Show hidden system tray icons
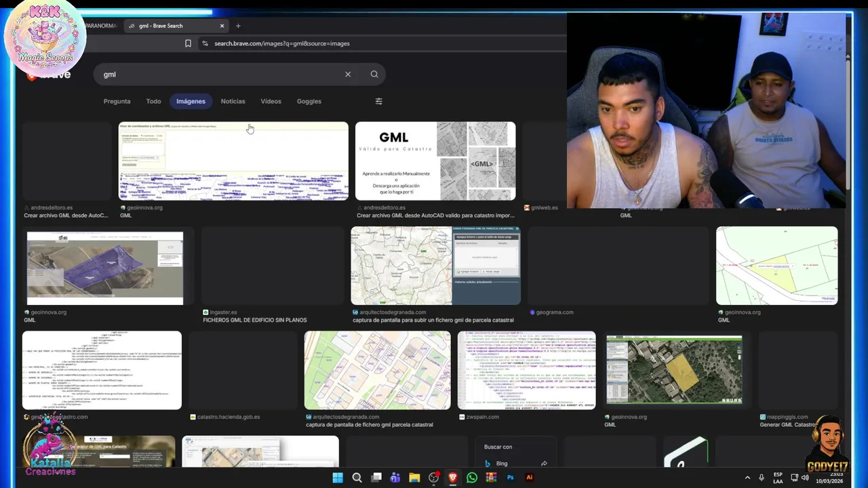 748,478
